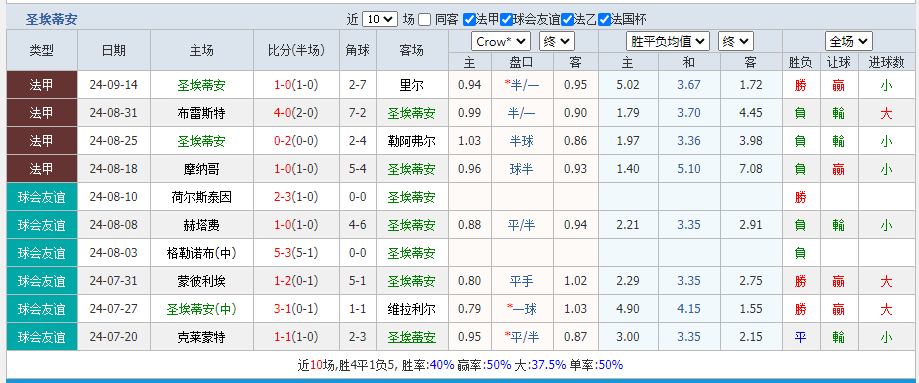Click the corner count 7-2

coord(358,113)
